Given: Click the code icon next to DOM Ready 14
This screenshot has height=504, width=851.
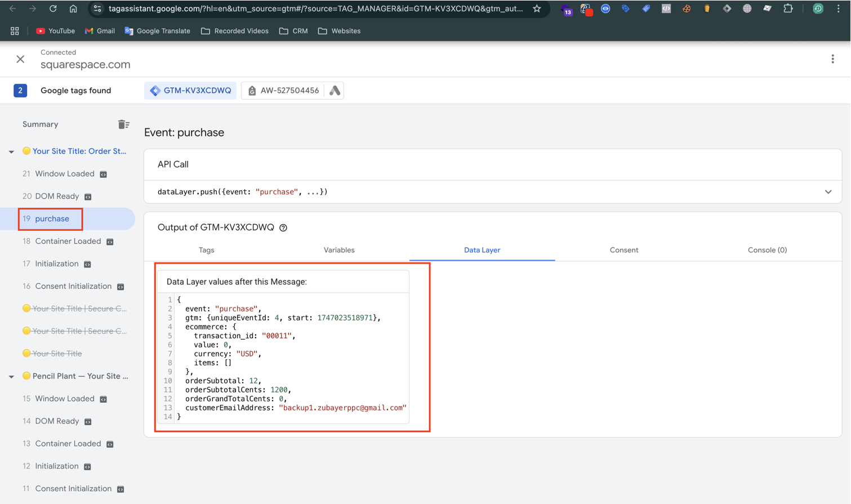Looking at the screenshot, I should coord(88,422).
